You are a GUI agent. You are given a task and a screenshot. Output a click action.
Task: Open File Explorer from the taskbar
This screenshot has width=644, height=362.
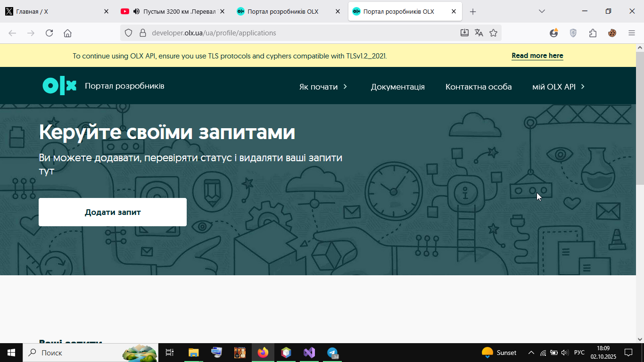point(193,353)
